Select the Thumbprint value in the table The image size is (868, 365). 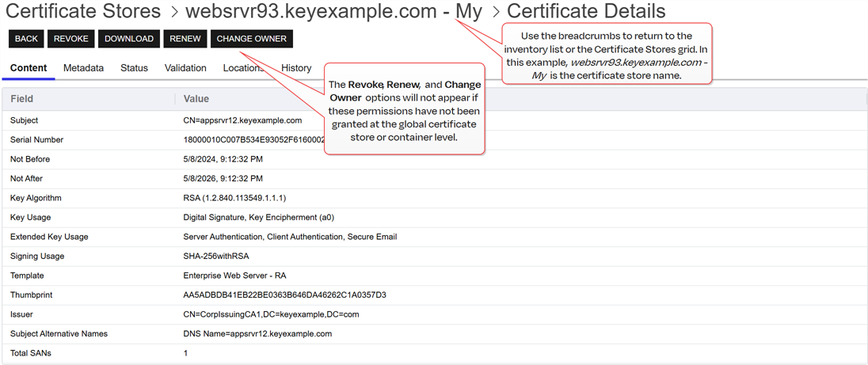coord(284,295)
